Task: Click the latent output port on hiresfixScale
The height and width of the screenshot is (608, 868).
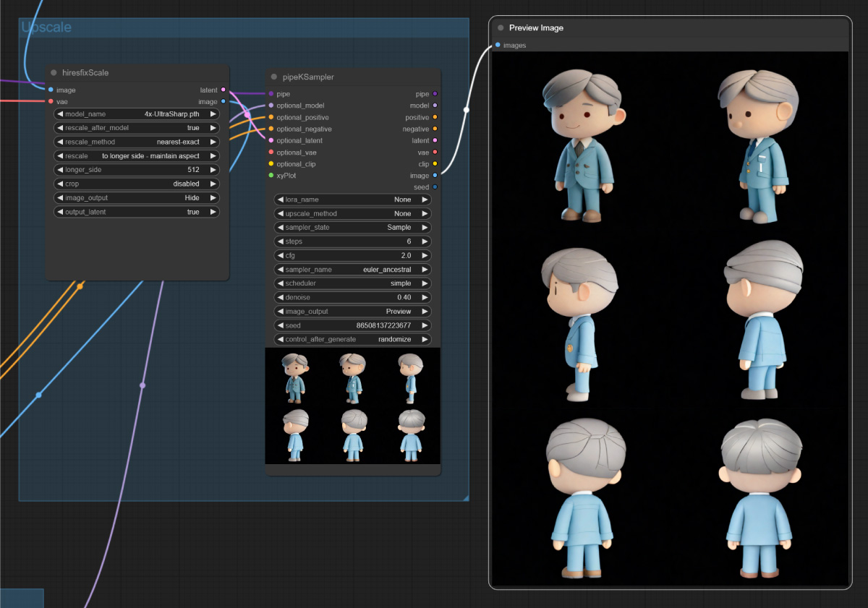Action: click(223, 90)
